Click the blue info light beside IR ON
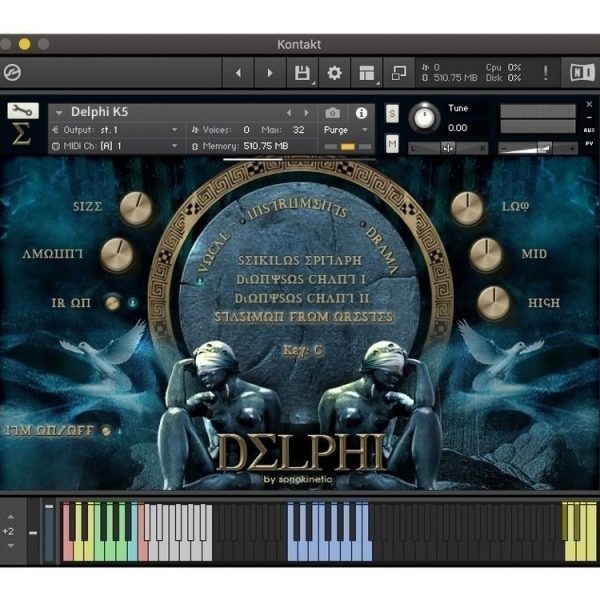This screenshot has height=600, width=600. 132,303
